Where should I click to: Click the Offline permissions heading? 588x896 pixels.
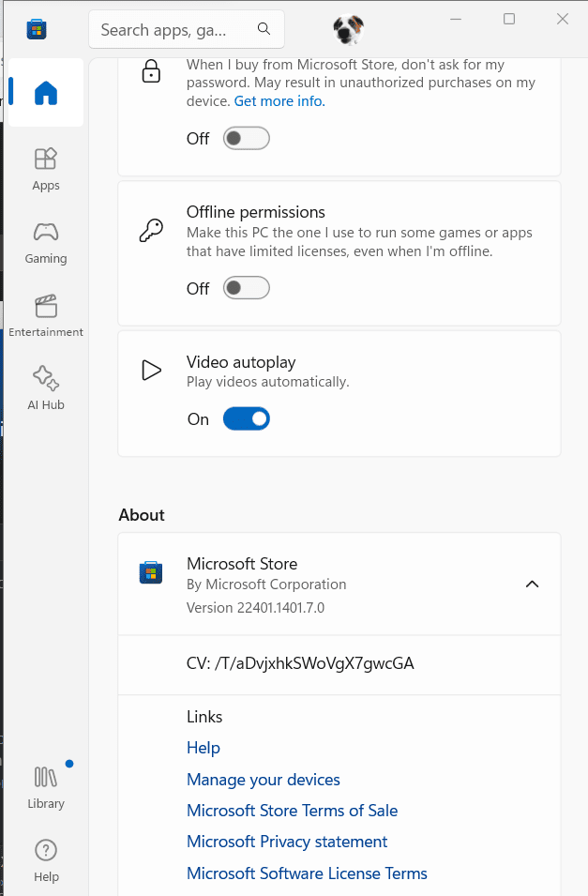click(255, 212)
